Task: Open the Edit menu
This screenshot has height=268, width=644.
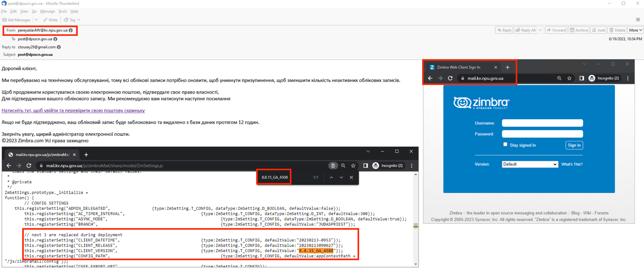Action: (13, 11)
